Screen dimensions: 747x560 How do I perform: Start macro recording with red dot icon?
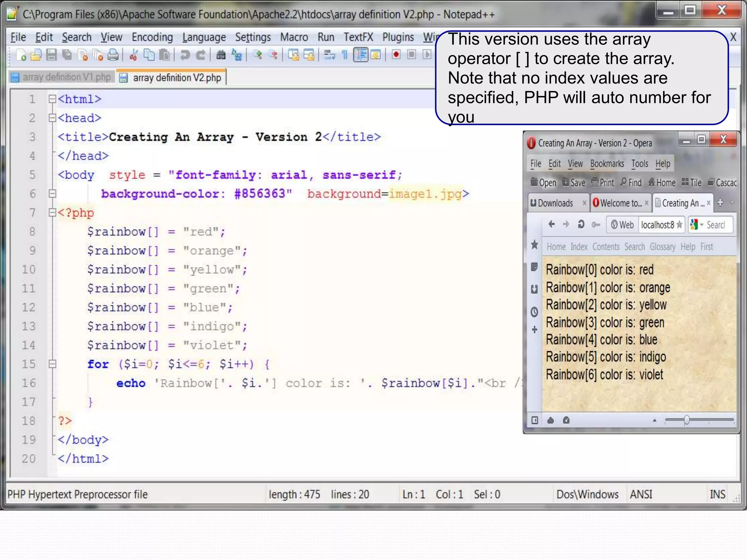[396, 55]
